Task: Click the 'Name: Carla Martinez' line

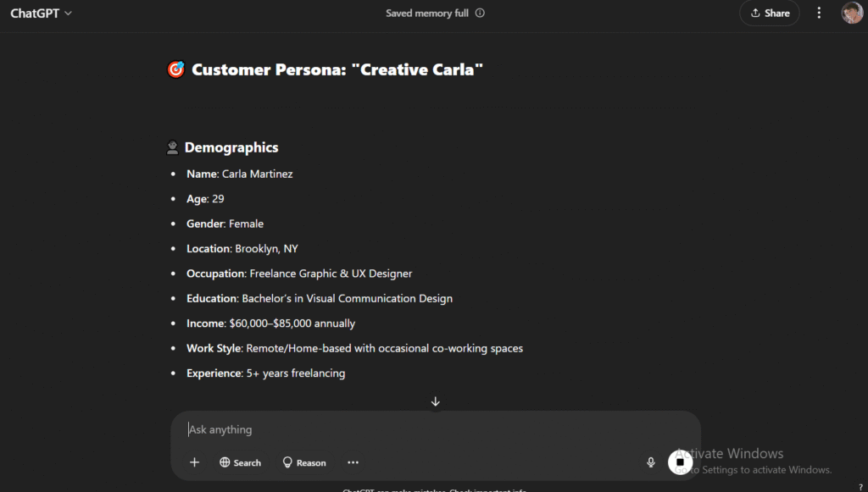Action: click(240, 174)
